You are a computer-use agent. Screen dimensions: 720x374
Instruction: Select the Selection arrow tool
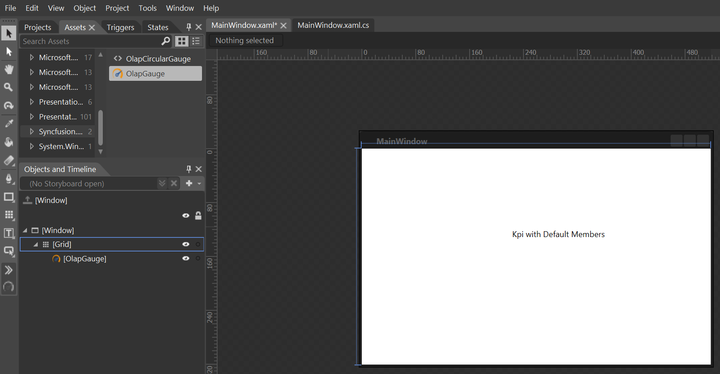click(x=9, y=33)
